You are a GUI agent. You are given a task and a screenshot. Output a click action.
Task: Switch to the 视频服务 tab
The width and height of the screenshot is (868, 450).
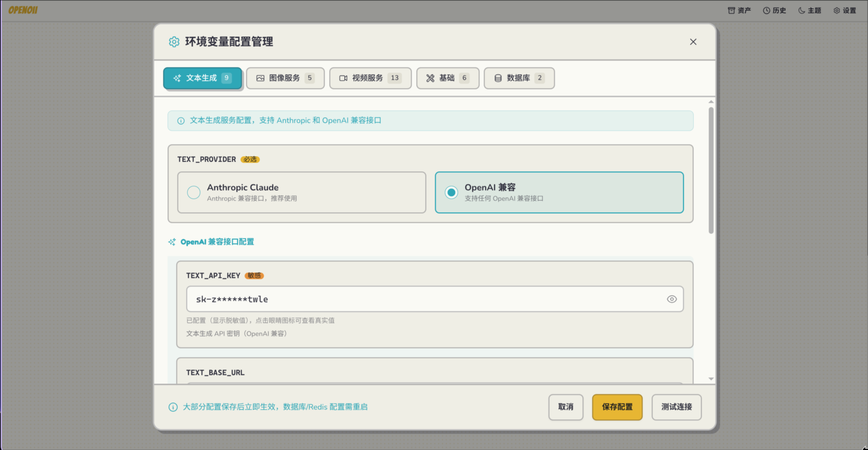tap(371, 78)
